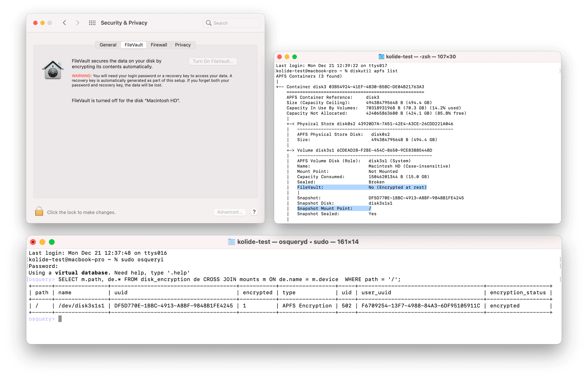The width and height of the screenshot is (588, 379).
Task: Click the Turn On FileVault button
Action: tap(213, 61)
